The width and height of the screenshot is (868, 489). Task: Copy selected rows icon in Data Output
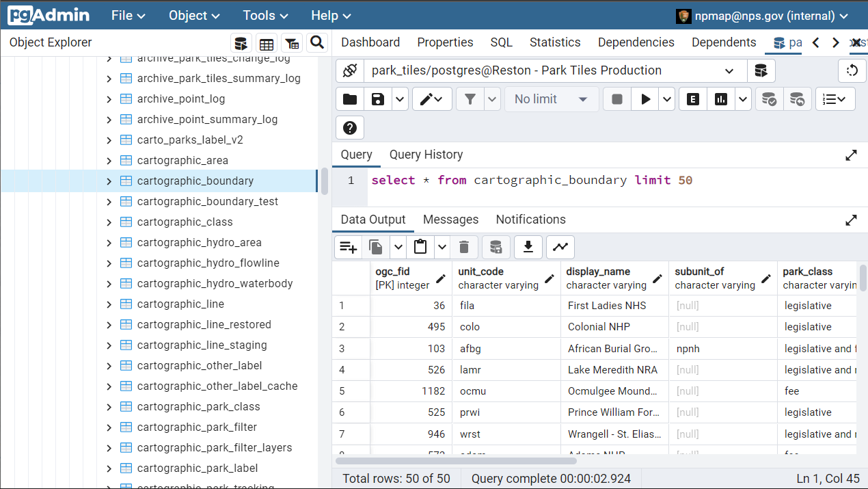376,247
